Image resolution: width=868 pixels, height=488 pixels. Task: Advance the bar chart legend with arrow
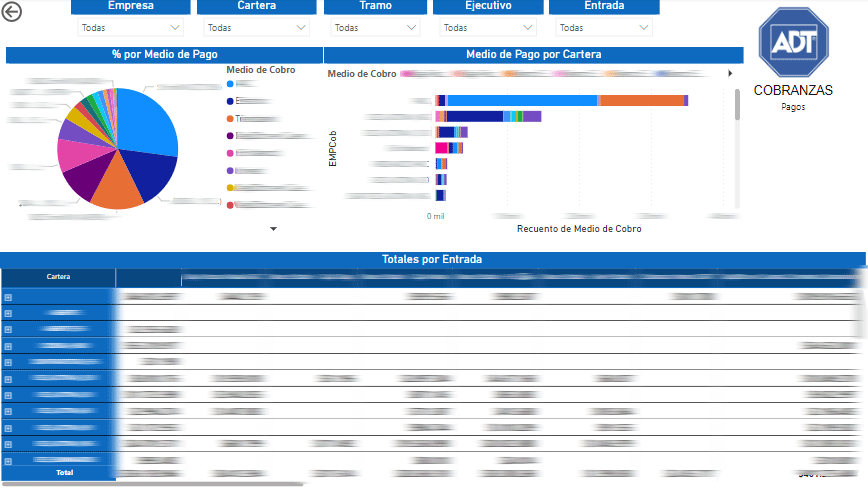point(730,73)
